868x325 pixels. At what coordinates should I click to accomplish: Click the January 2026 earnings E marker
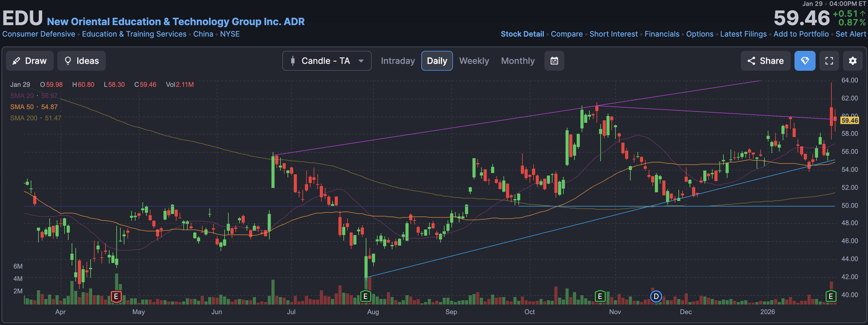coord(831,297)
